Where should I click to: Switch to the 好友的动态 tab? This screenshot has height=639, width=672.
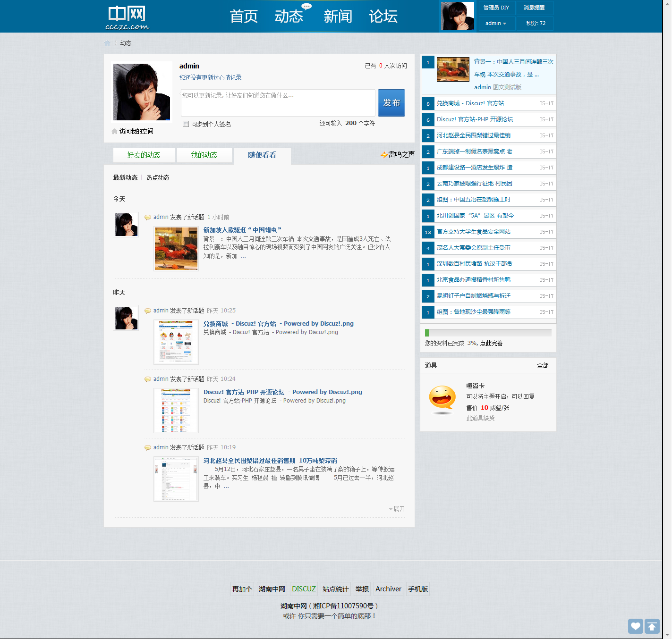click(144, 155)
